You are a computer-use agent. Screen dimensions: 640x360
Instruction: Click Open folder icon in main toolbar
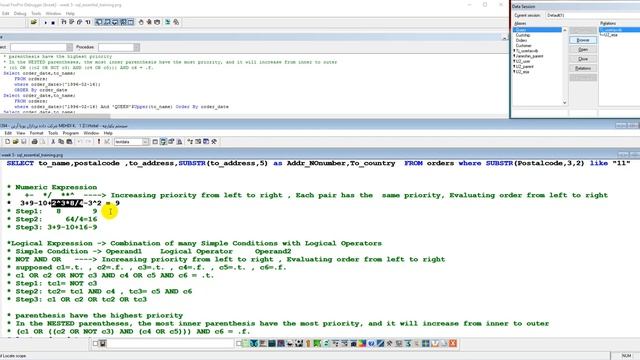click(16, 142)
